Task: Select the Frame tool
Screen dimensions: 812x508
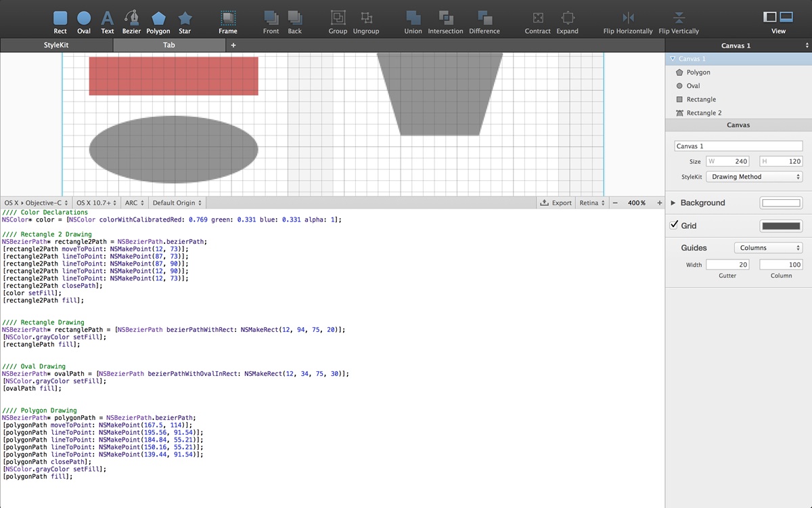Action: point(228,22)
